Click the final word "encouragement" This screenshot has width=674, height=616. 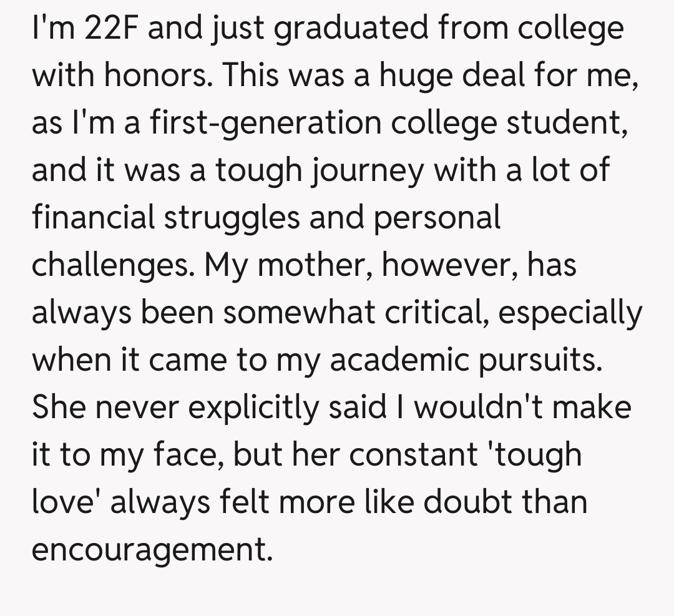coord(152,550)
